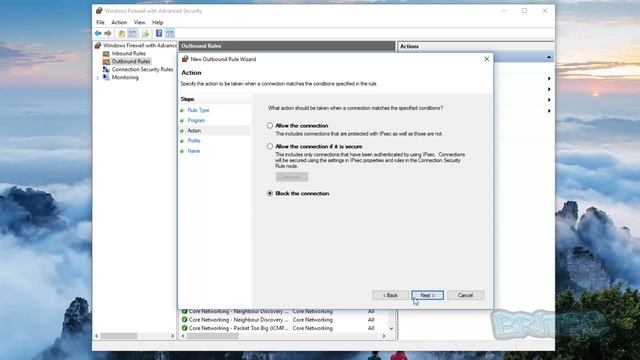Expand the Monitoring tree node

(x=98, y=78)
